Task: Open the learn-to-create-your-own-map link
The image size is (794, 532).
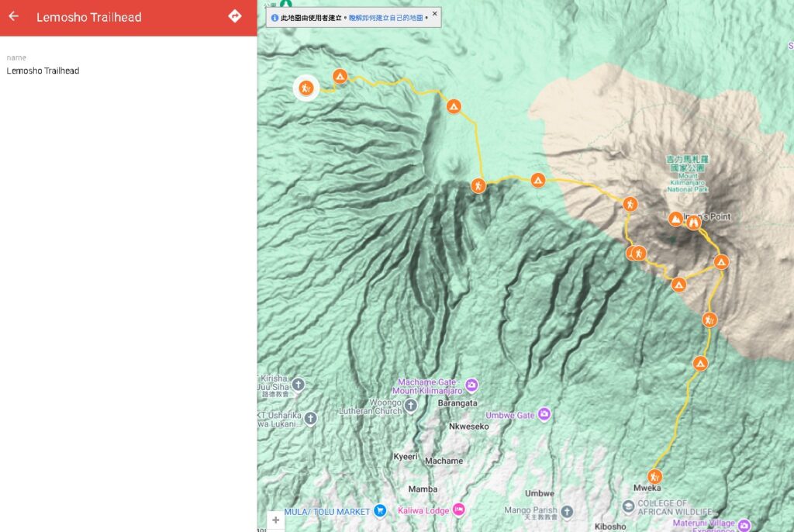Action: [x=386, y=17]
